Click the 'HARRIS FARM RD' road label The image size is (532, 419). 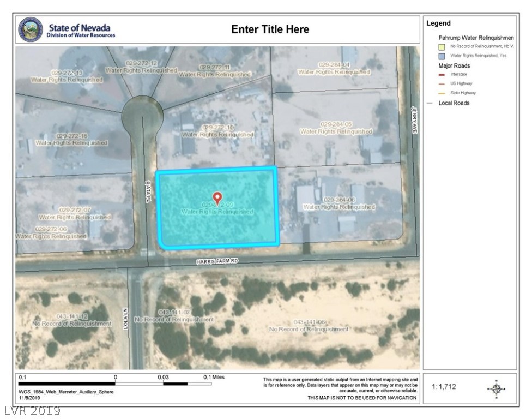[x=217, y=261]
